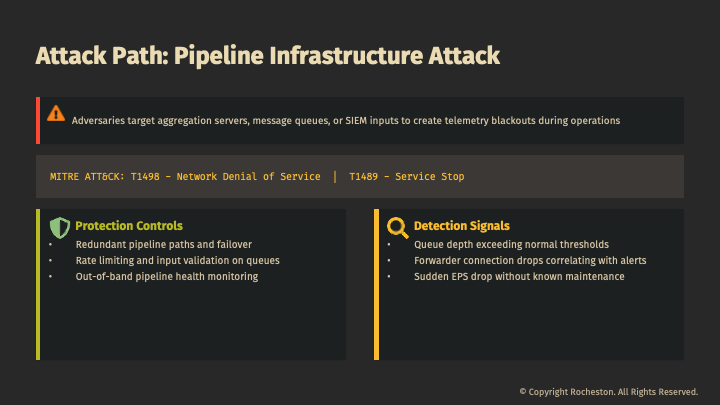Click Queue depth exceeding normal thresholds bullet
The height and width of the screenshot is (405, 720).
pos(511,244)
